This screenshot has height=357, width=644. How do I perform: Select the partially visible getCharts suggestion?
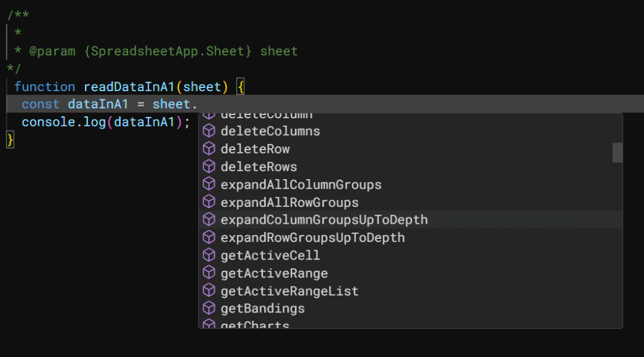click(x=255, y=324)
